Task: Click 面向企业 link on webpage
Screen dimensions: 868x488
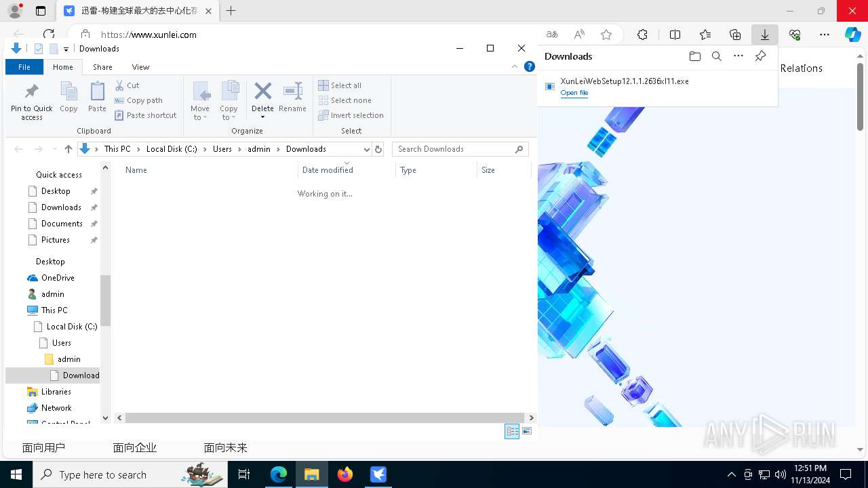Action: (135, 447)
